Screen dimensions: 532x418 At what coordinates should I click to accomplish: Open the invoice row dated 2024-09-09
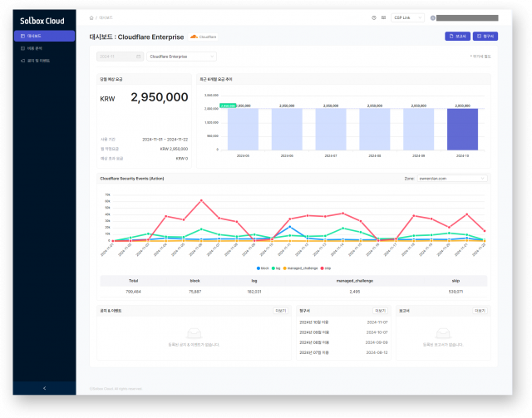coord(343,342)
